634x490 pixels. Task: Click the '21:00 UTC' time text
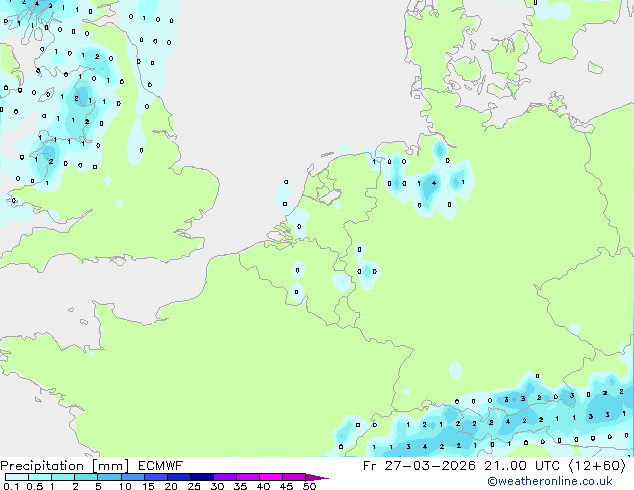pos(522,466)
